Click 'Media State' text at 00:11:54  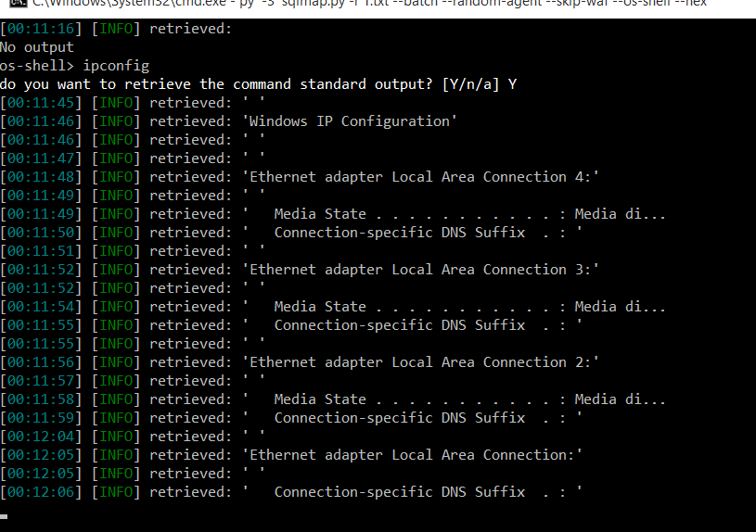tap(320, 307)
